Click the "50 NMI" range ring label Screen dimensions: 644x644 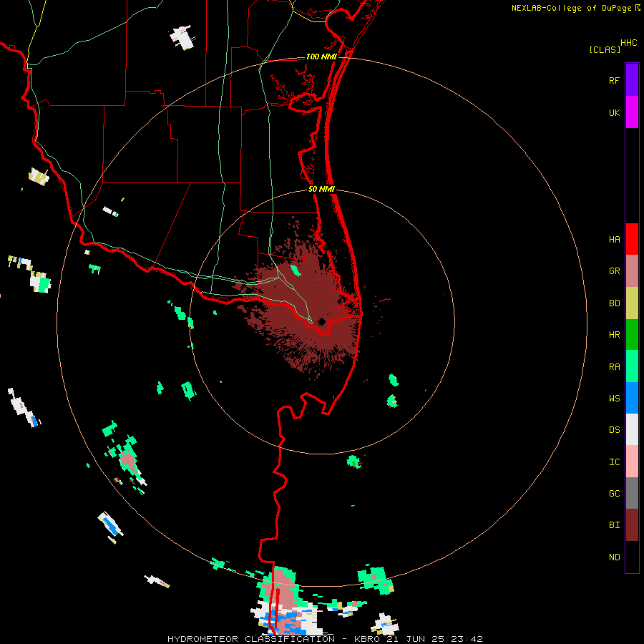(x=321, y=189)
